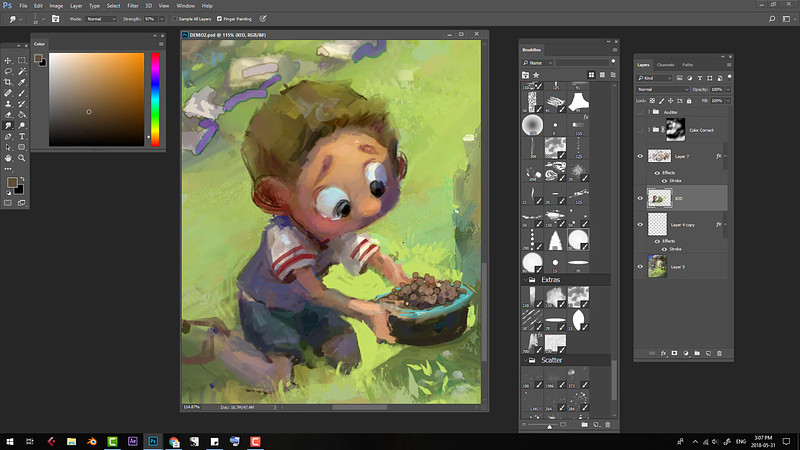
Task: Select the Move tool
Action: [x=8, y=60]
